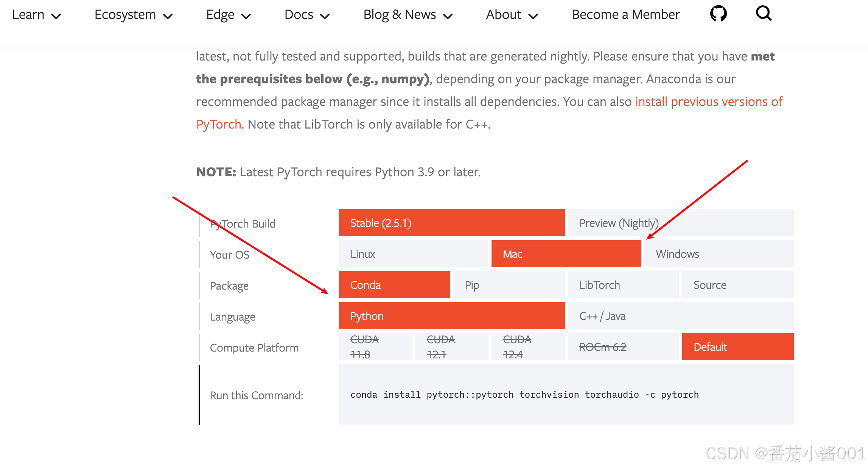Select Stable (2.5.1) build option
The image size is (868, 468).
coord(452,223)
